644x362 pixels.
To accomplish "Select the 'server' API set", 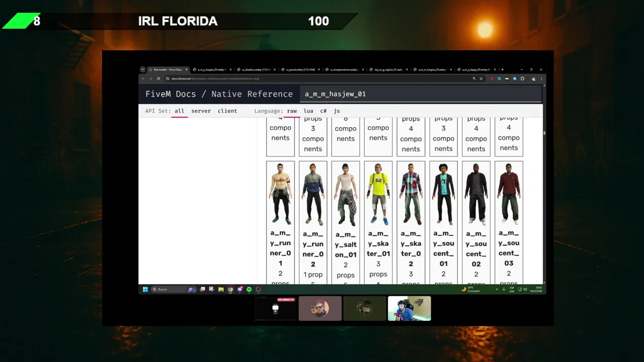I will coord(201,111).
